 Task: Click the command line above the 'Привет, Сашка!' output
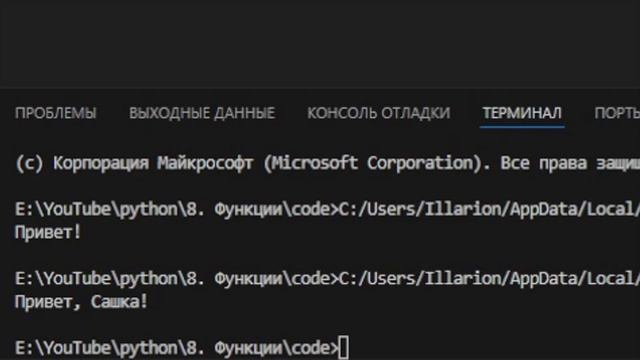click(327, 279)
